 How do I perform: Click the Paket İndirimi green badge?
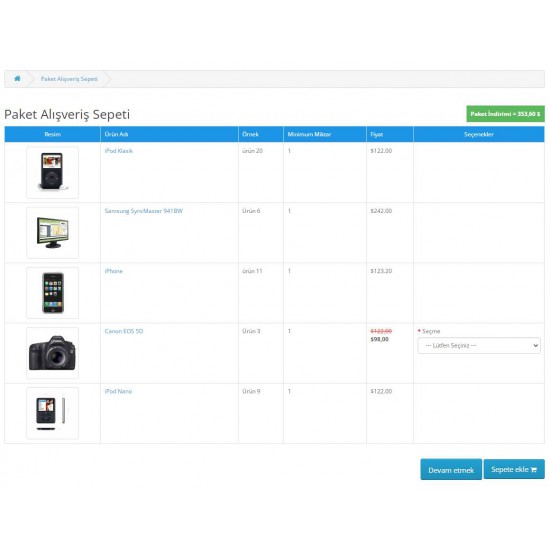(x=505, y=114)
